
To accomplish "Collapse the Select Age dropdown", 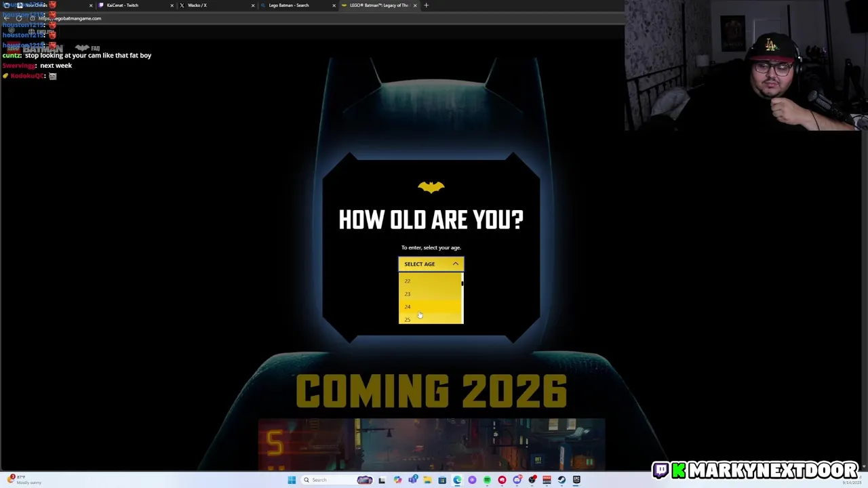I will [431, 264].
